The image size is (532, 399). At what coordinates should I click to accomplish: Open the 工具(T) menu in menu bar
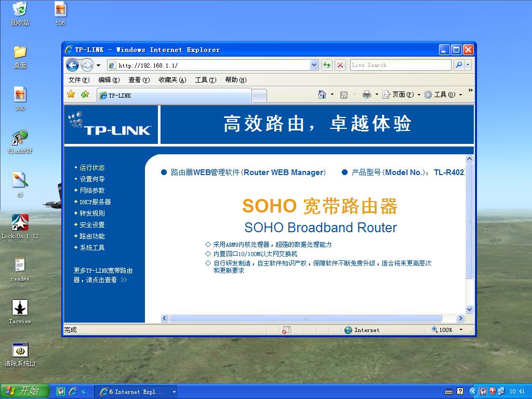coord(206,80)
